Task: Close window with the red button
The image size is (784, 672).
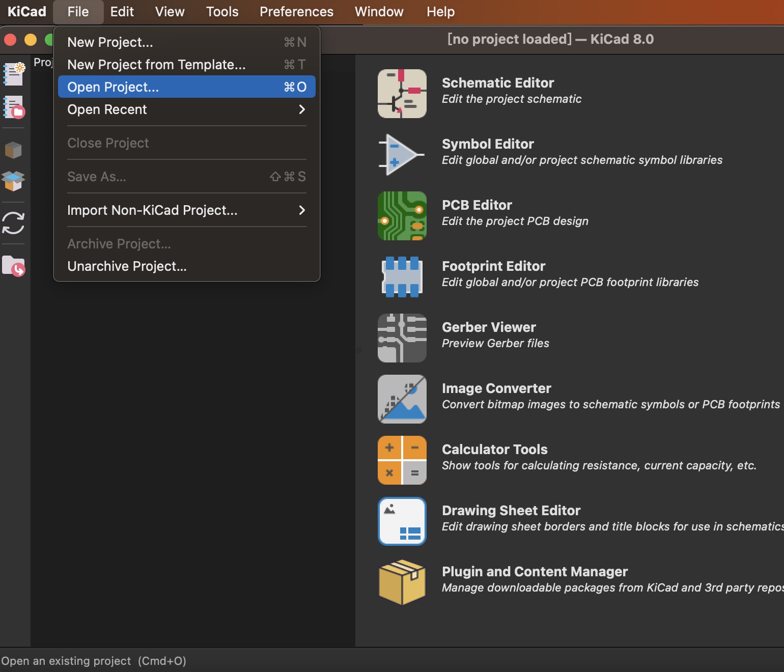Action: (x=10, y=40)
